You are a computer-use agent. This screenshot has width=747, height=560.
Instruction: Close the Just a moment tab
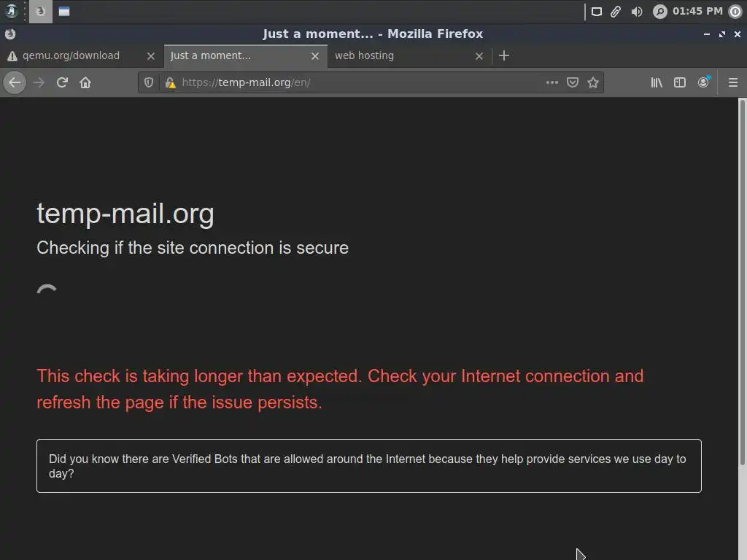tap(315, 56)
